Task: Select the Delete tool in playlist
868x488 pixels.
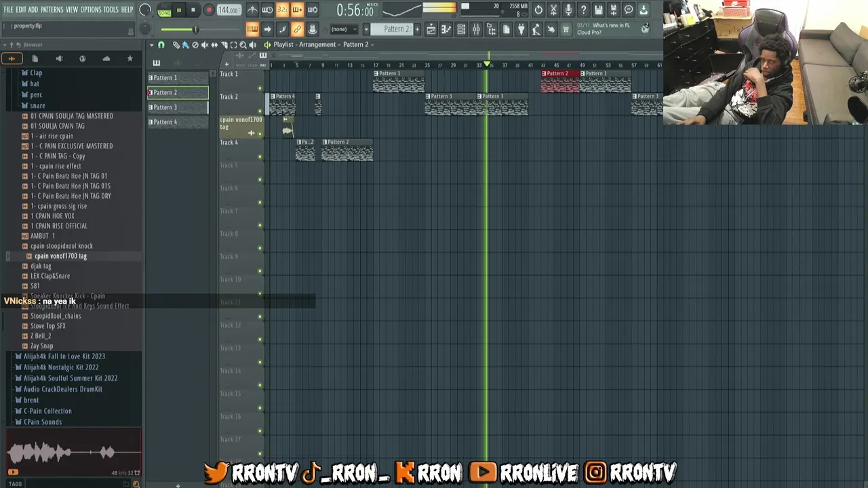Action: [195, 45]
